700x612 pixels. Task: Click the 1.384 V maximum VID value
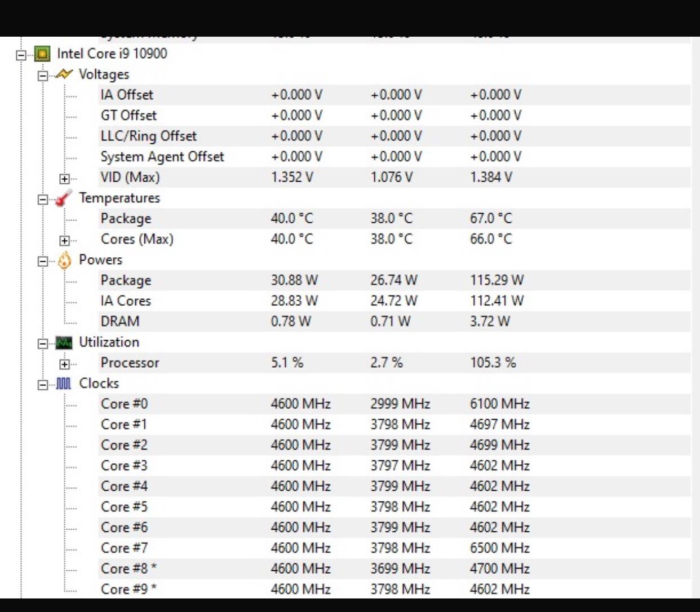coord(491,177)
